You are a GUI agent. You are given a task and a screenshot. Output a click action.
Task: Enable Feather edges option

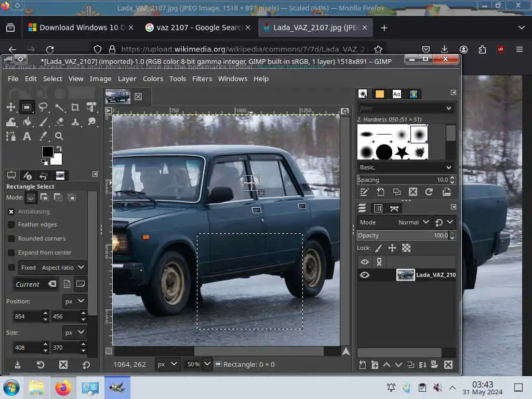pos(11,224)
